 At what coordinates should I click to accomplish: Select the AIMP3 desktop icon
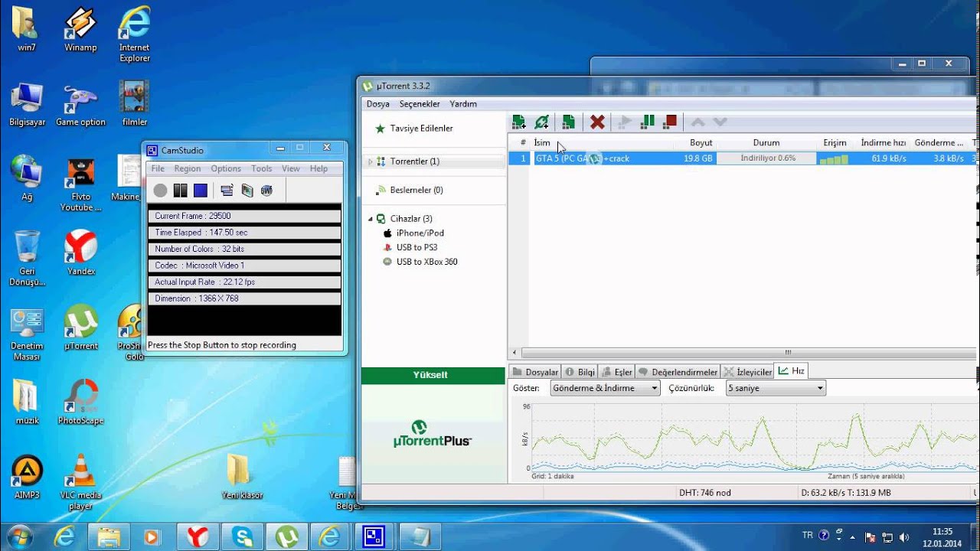27,477
